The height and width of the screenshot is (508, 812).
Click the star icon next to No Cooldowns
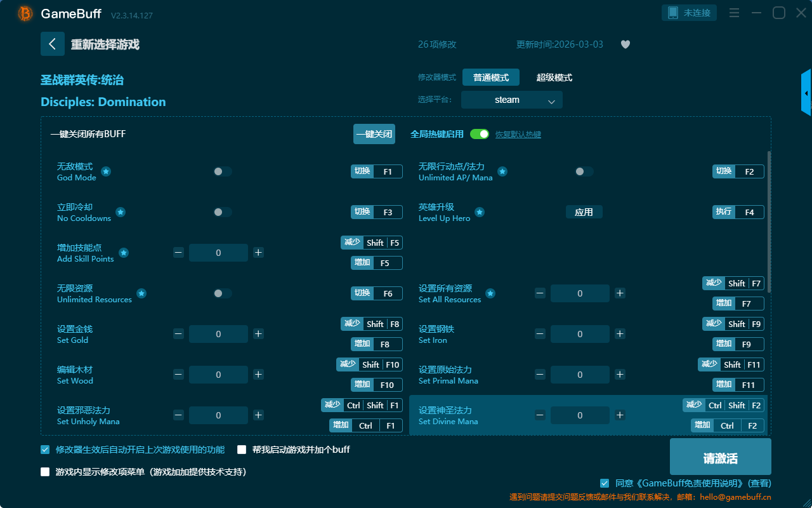(120, 212)
